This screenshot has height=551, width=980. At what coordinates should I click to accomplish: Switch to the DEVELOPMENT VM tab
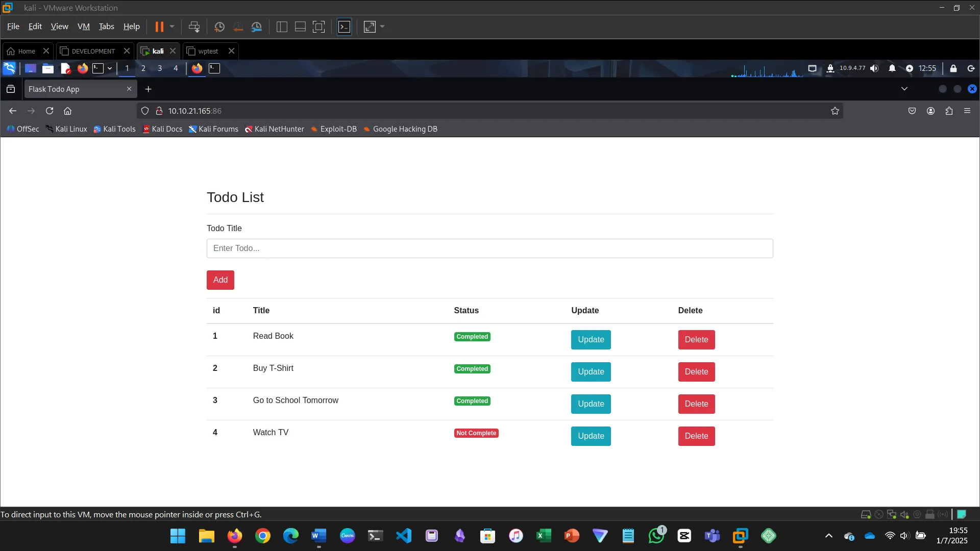(x=93, y=51)
